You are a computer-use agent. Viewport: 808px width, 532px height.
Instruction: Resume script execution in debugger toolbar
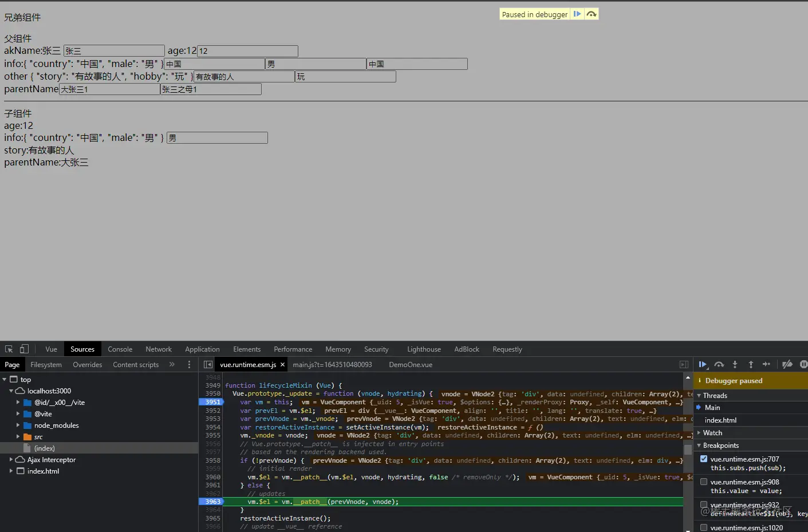pos(703,365)
